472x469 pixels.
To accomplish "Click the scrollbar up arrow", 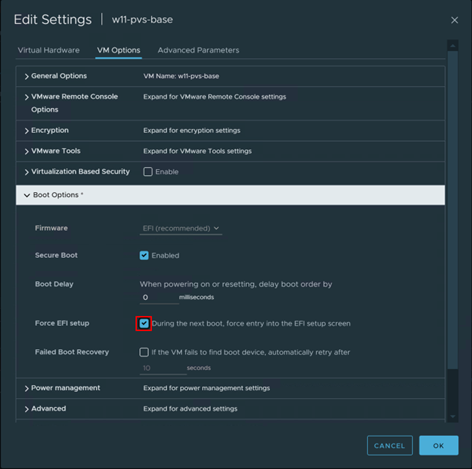I will tap(453, 45).
